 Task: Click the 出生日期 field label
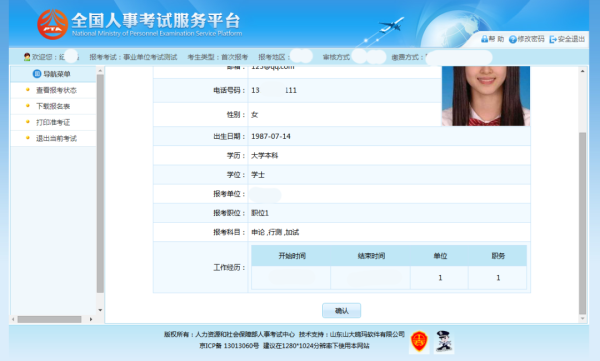pos(229,136)
